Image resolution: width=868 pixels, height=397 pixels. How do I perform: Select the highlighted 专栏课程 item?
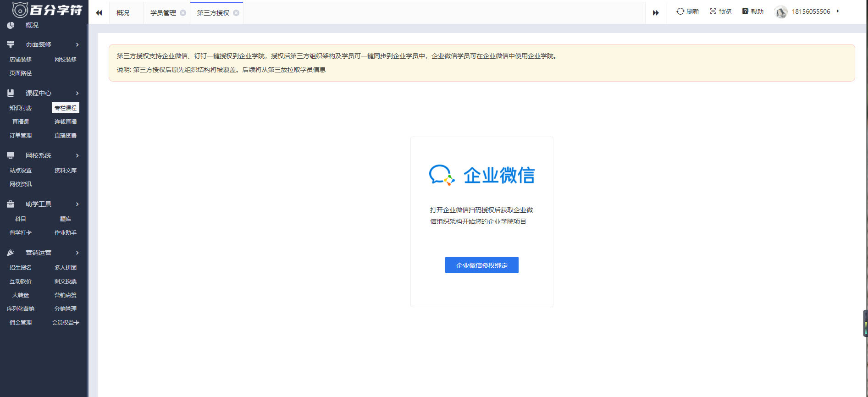[66, 108]
